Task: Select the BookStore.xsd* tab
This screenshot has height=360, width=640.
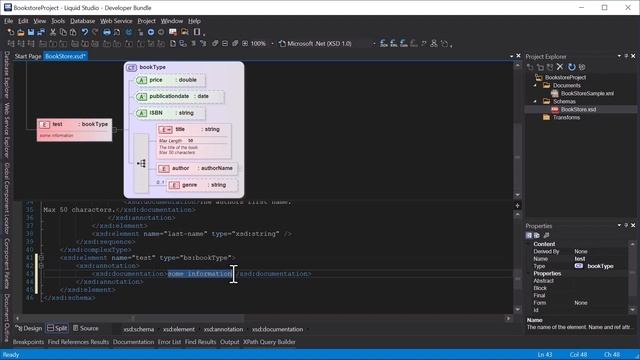Action: [x=65, y=56]
